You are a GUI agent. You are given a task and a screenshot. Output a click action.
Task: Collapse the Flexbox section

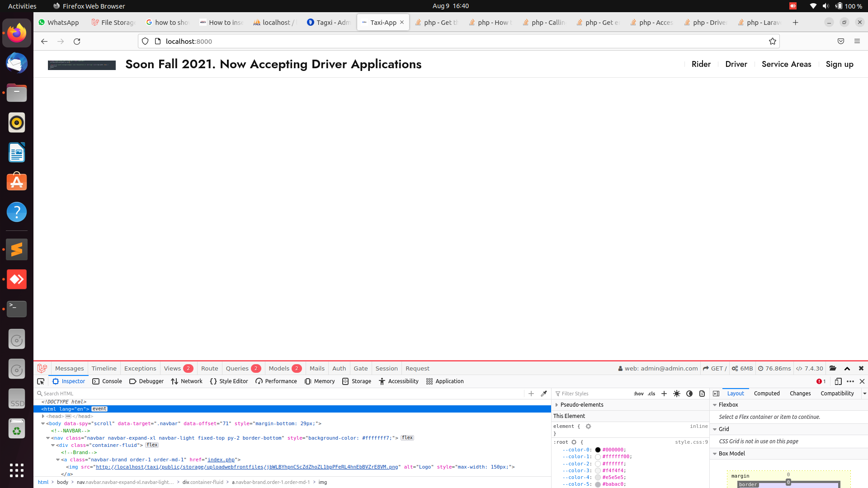click(715, 405)
